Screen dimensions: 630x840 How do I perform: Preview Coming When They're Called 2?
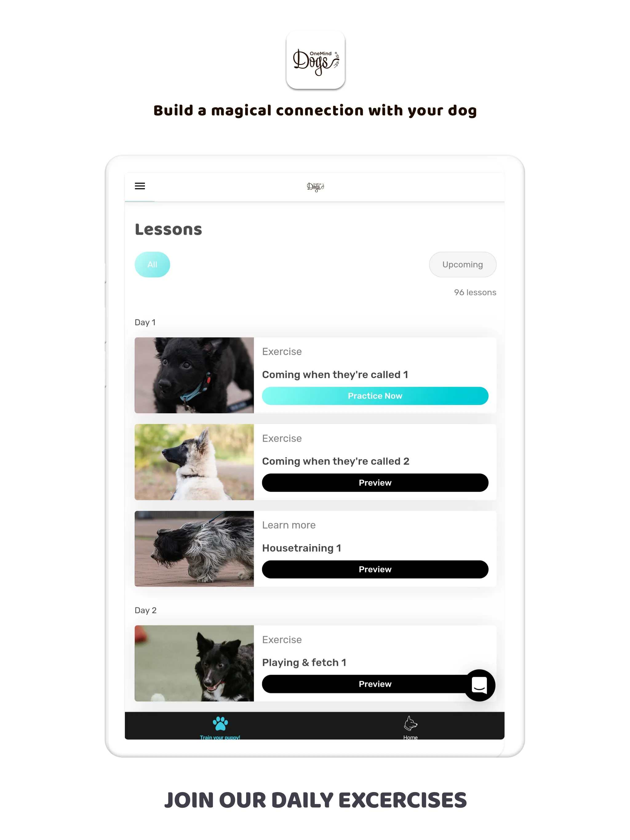375,482
